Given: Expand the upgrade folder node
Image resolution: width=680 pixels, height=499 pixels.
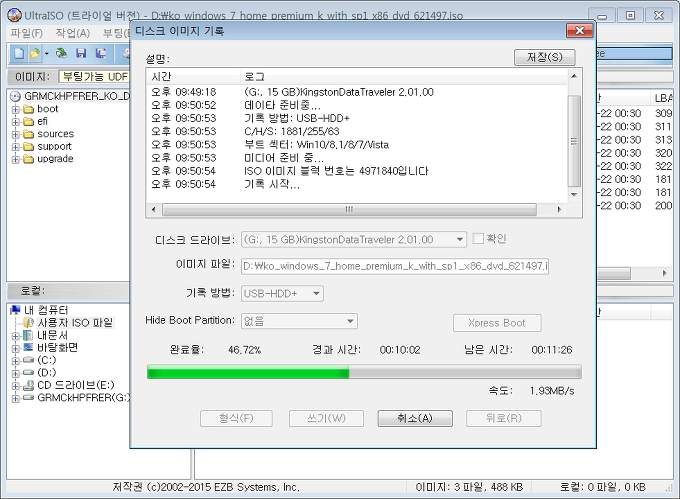Looking at the screenshot, I should pos(16,160).
